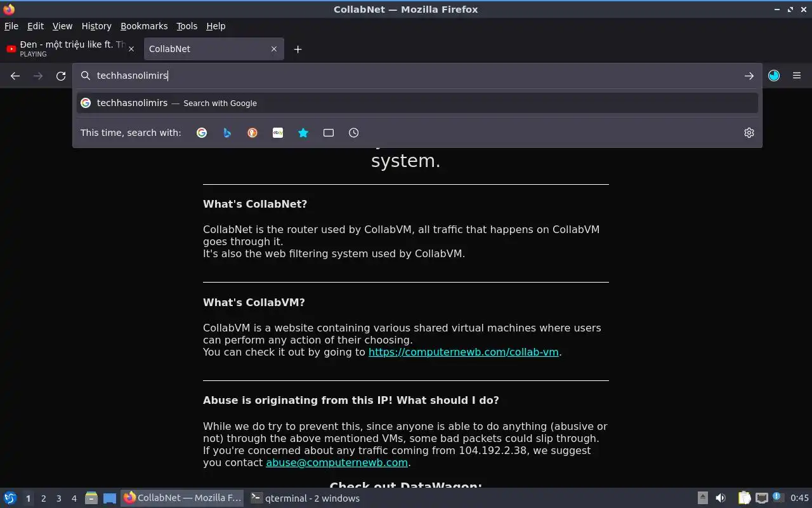The width and height of the screenshot is (812, 508).
Task: Open the File menu
Action: coord(11,26)
